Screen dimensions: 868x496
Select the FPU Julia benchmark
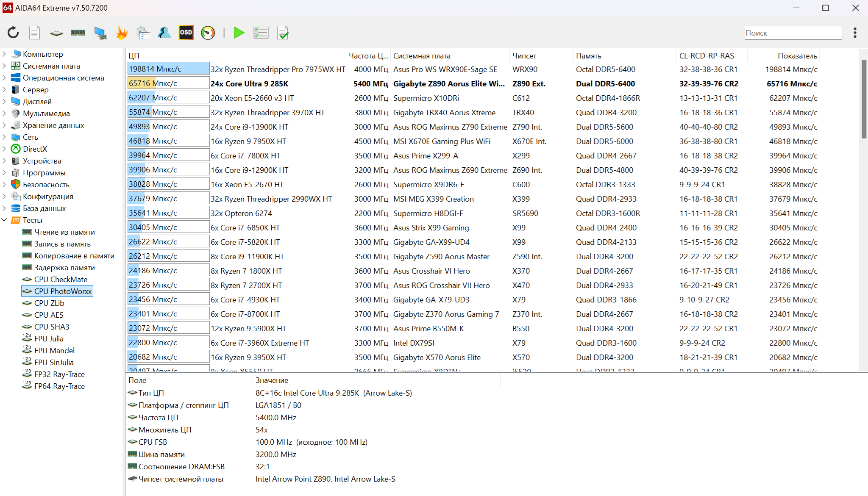49,339
